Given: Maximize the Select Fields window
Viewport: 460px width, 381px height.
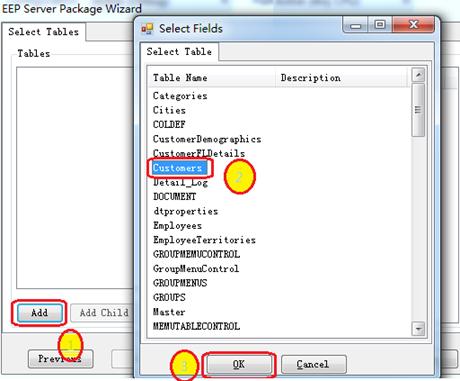Looking at the screenshot, I should click(380, 25).
